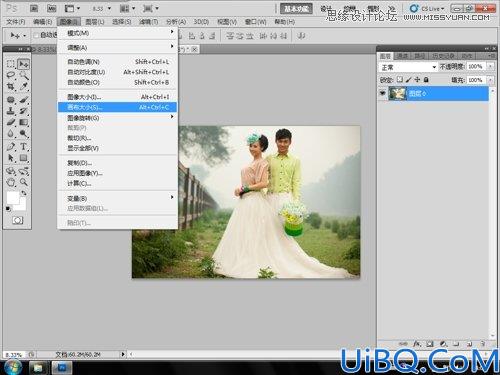Viewport: 500px width, 375px height.
Task: Click the foreground color swatch
Action: pos(13,198)
